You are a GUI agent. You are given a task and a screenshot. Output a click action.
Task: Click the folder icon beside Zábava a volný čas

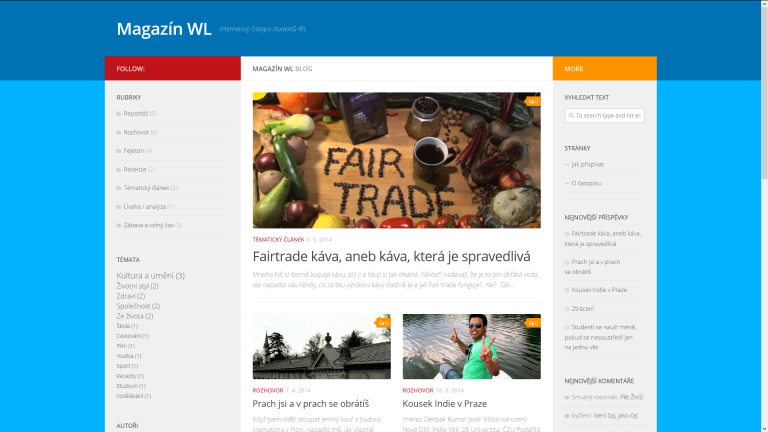coord(119,225)
